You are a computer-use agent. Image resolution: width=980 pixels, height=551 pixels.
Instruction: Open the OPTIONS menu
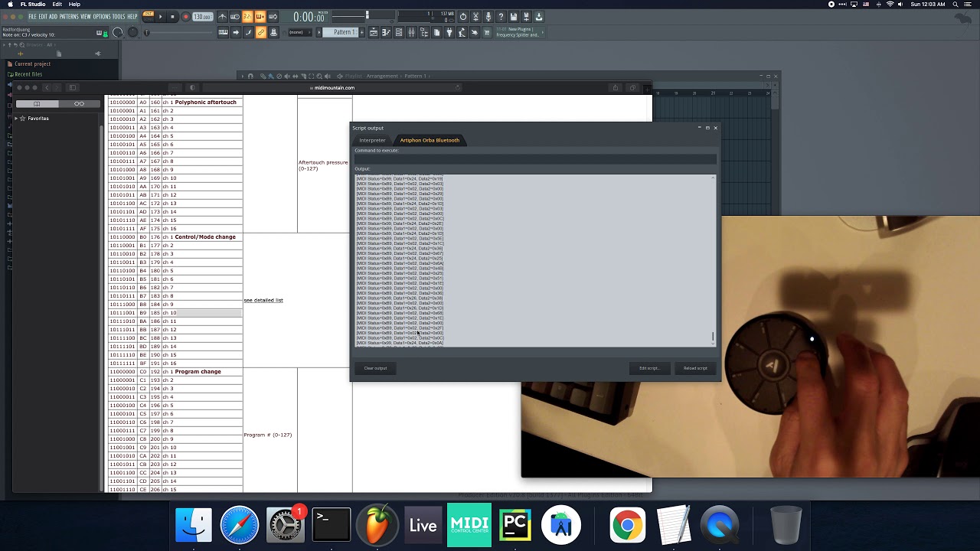(x=102, y=16)
